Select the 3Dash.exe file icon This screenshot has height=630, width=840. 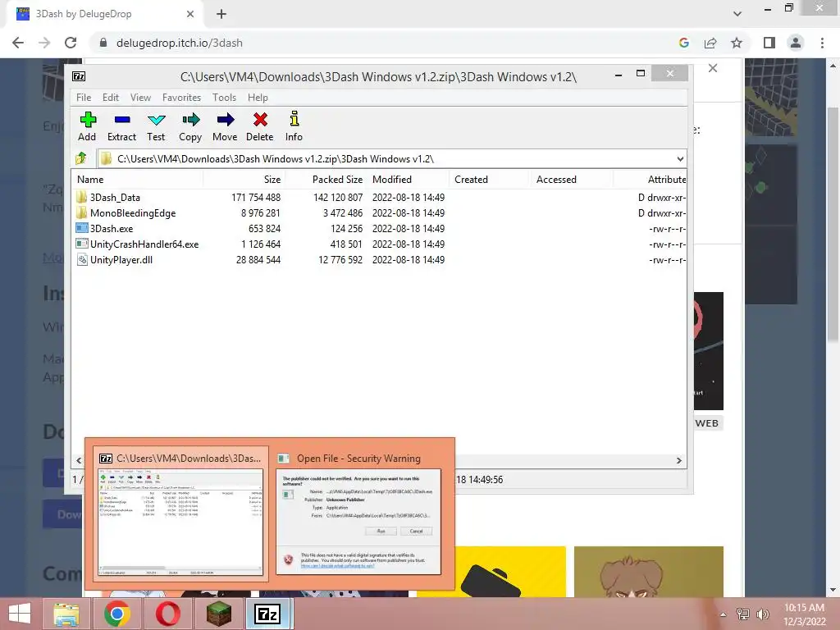click(81, 228)
